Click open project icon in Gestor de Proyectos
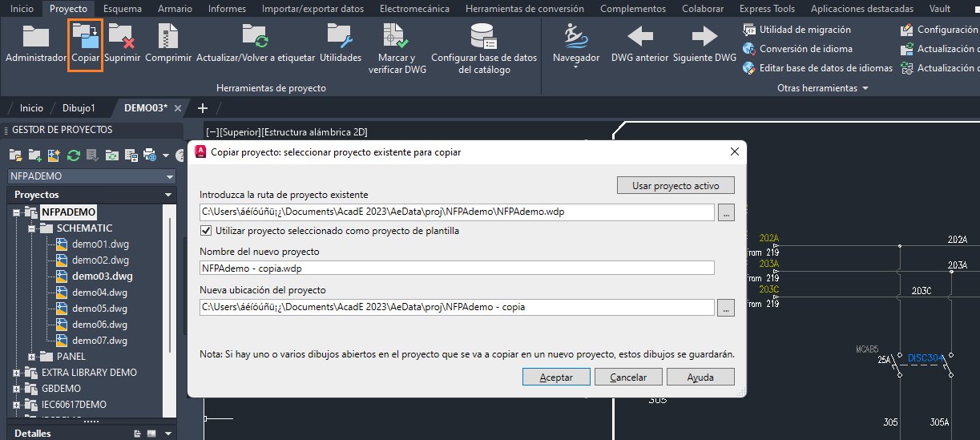 coord(16,155)
